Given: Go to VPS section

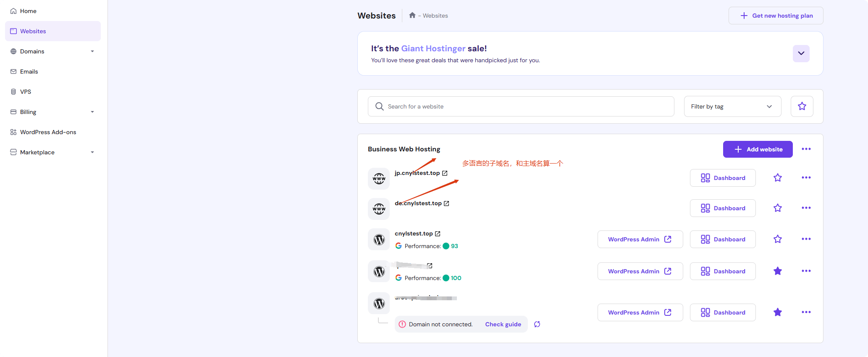Looking at the screenshot, I should pos(53,92).
